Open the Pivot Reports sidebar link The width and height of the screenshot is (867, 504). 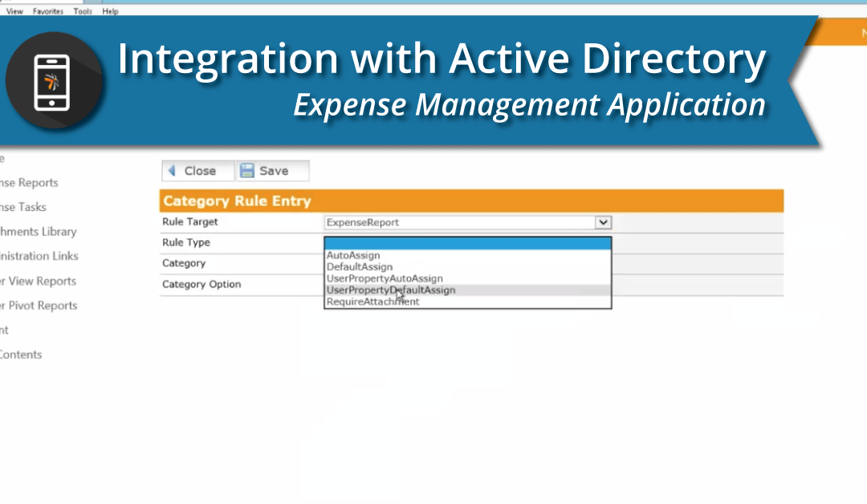click(39, 305)
